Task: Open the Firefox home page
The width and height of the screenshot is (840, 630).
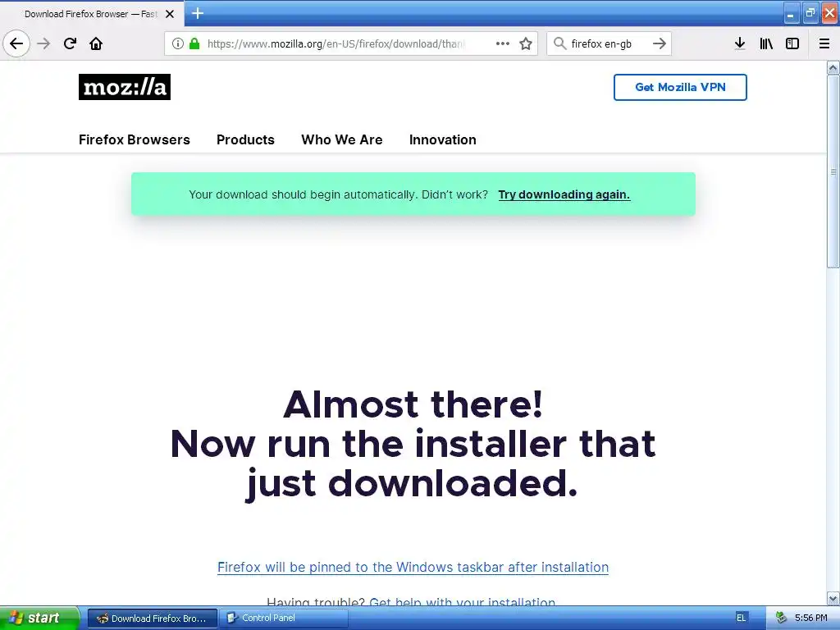Action: 96,43
